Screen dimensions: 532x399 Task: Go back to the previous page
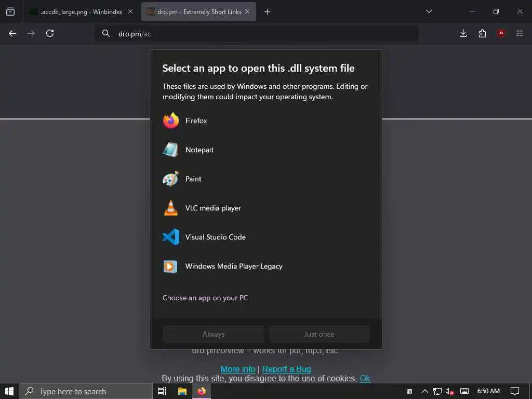point(12,33)
